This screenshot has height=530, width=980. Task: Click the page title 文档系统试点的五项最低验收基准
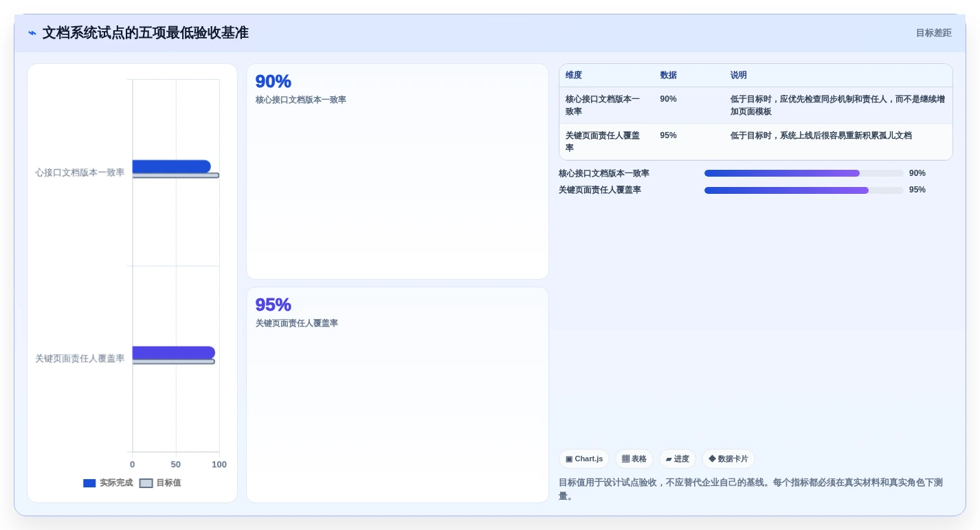[146, 33]
